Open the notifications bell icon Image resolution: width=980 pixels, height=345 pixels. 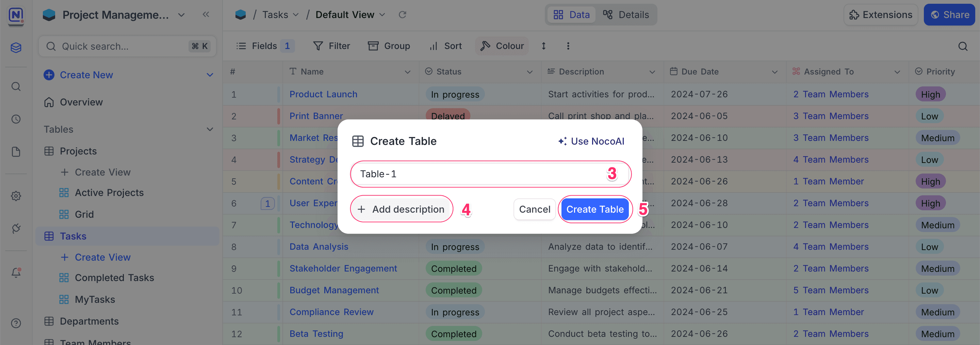pyautogui.click(x=16, y=272)
